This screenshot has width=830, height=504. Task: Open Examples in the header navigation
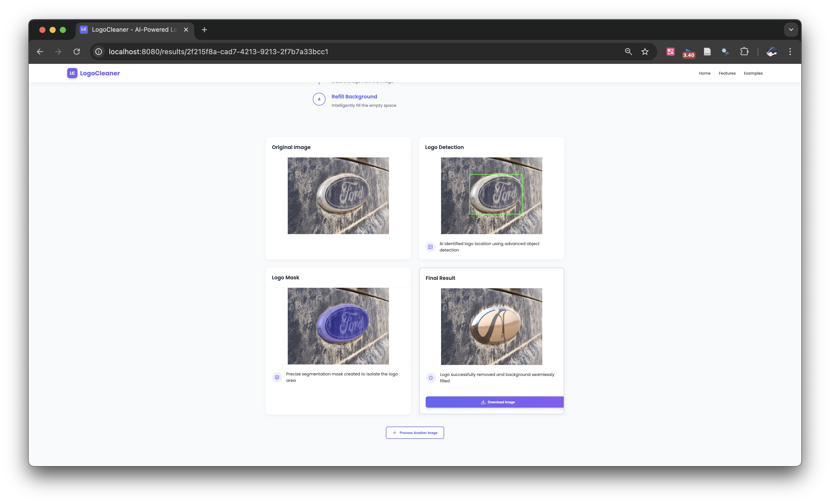pyautogui.click(x=753, y=73)
